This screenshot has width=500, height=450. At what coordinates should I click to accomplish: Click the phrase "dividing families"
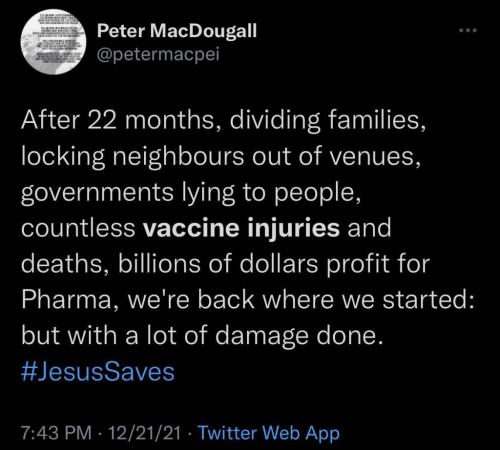point(325,120)
